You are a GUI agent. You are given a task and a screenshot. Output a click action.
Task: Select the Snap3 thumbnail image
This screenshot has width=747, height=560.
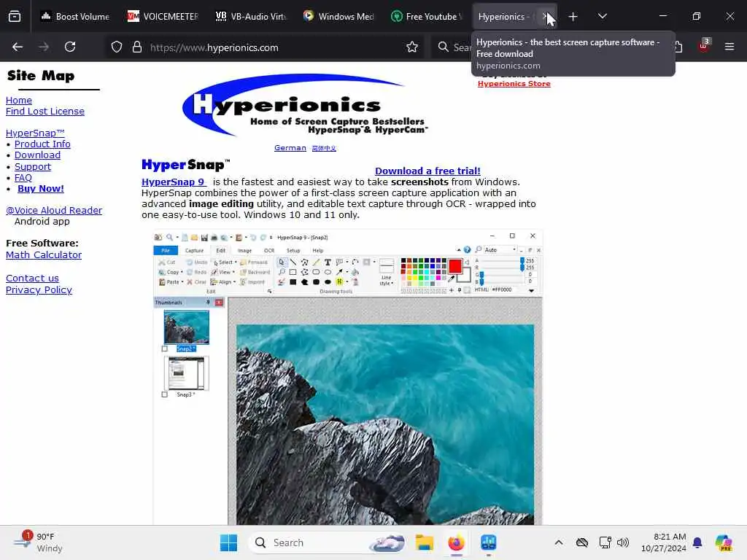(186, 373)
